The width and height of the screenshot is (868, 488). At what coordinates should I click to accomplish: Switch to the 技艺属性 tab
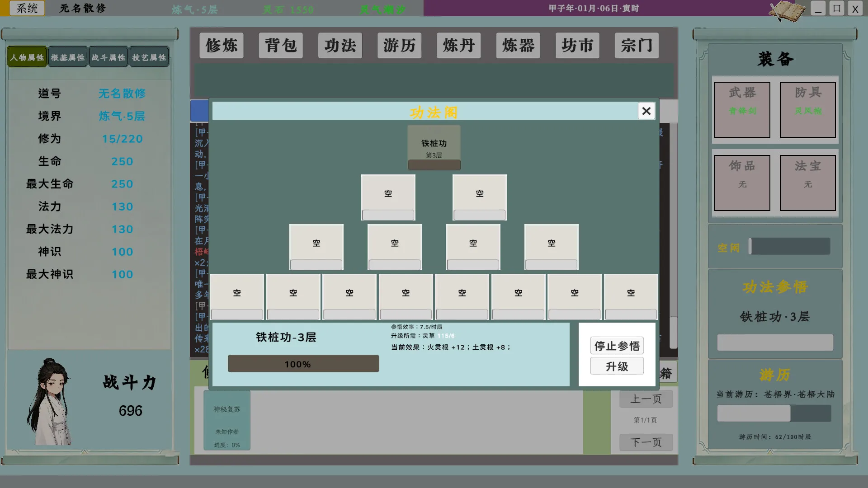(x=149, y=57)
